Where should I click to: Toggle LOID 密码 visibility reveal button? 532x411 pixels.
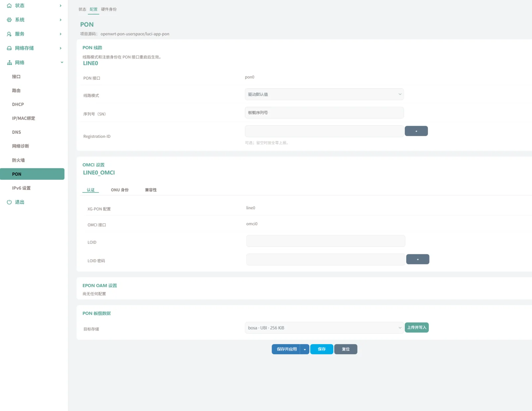coord(418,259)
